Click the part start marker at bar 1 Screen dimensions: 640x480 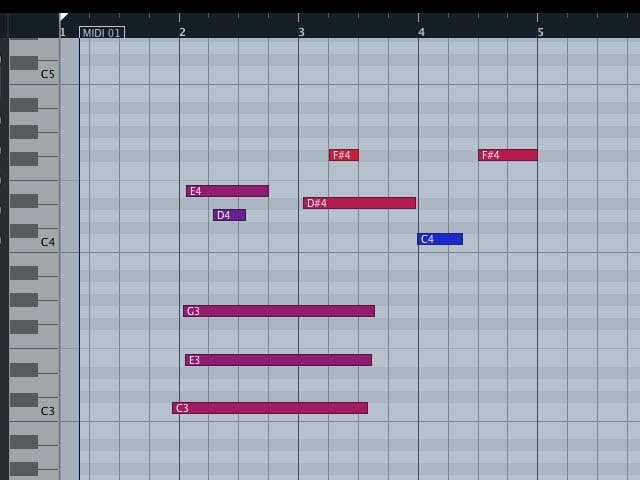[63, 17]
